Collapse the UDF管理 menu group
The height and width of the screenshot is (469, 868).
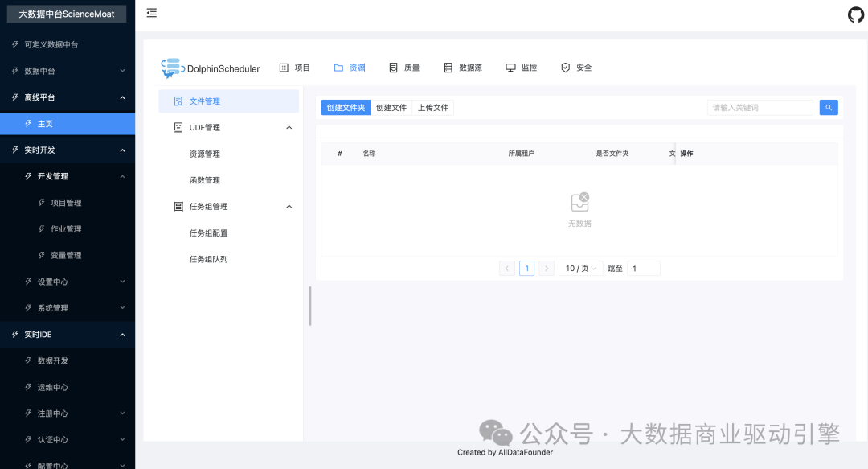tap(289, 127)
